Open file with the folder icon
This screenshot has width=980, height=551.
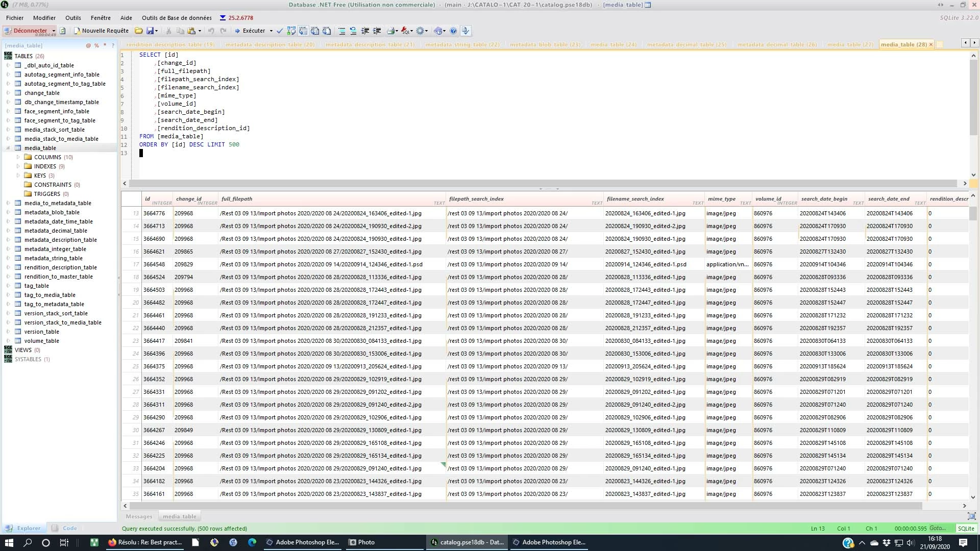coord(138,31)
